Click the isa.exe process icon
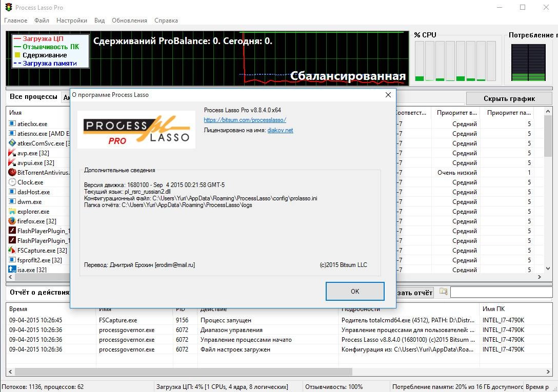The height and width of the screenshot is (392, 558). 12,270
